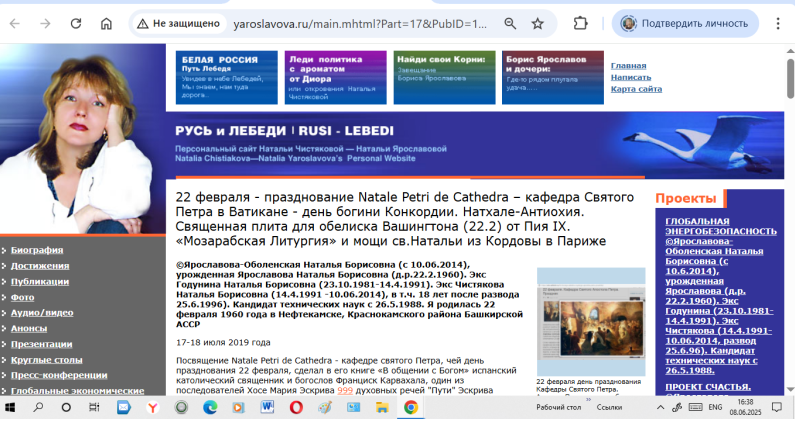Focus the address bar with yaroslavova.ru URL
Image resolution: width=795 pixels, height=422 pixels.
[x=359, y=24]
